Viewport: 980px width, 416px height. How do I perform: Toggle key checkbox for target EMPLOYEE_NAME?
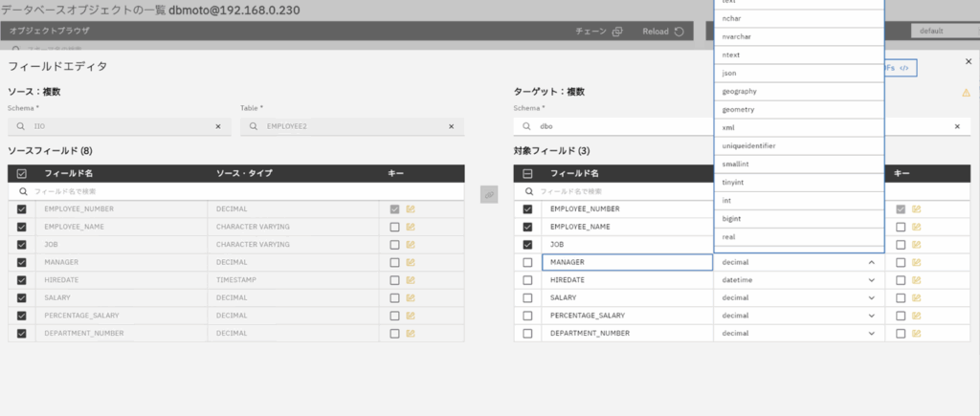tap(901, 227)
